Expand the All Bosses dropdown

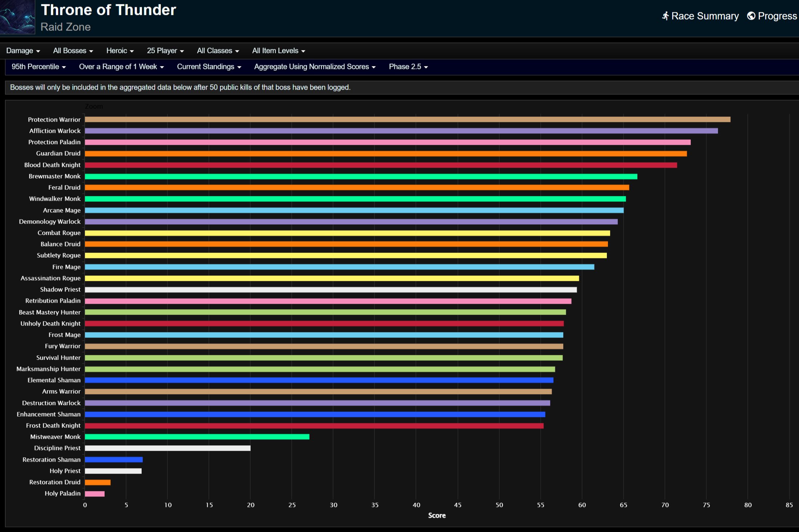tap(73, 51)
